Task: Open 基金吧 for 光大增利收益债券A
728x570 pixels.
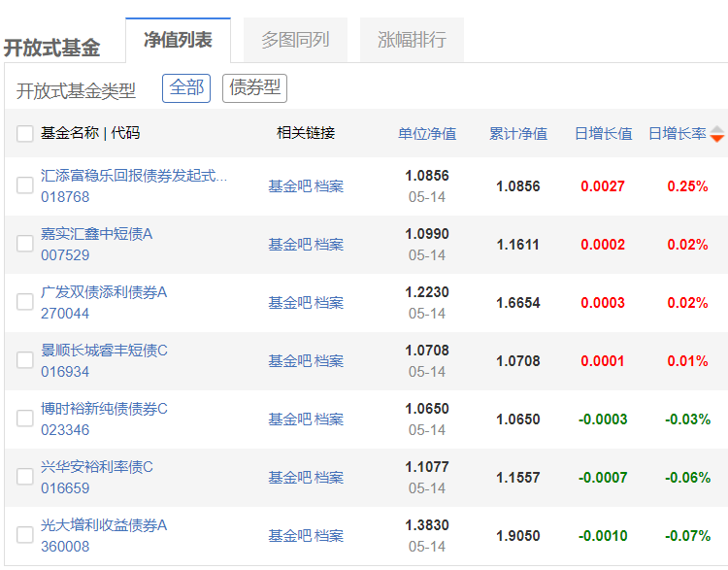Action: click(290, 536)
